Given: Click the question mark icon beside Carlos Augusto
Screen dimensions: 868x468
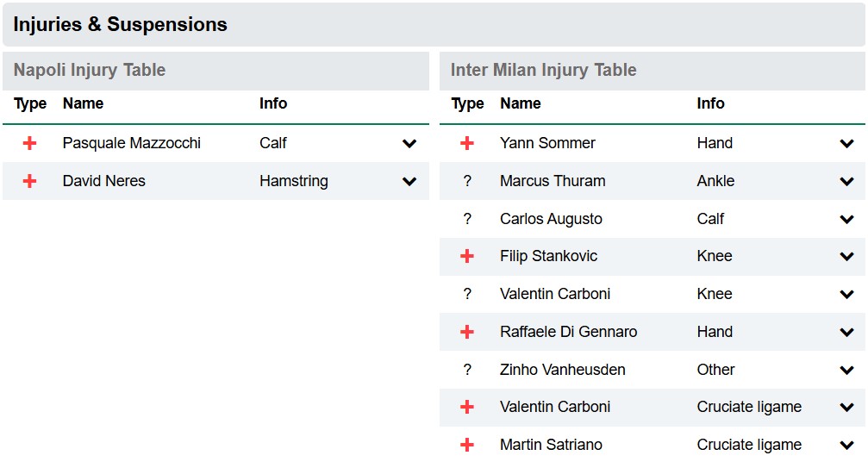Looking at the screenshot, I should tap(467, 219).
